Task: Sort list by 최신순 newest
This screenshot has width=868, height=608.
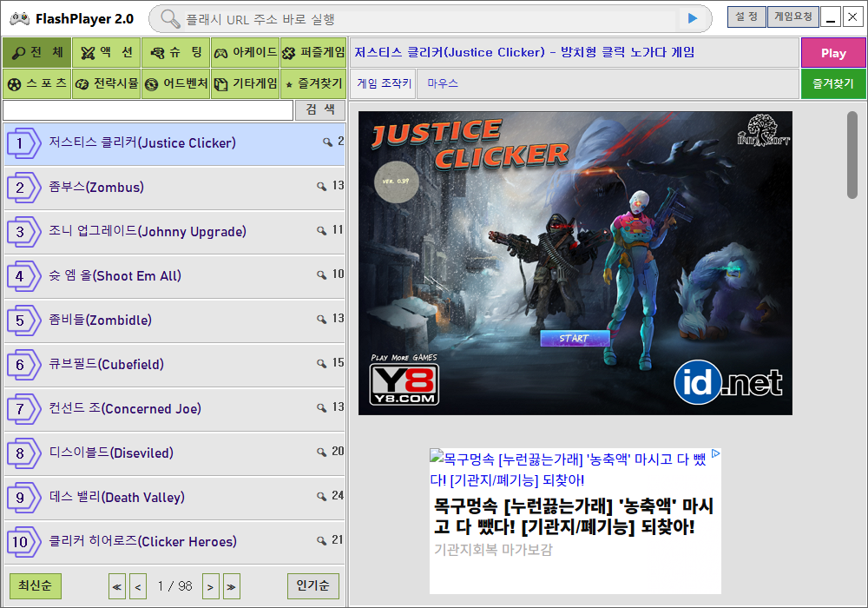Action: (36, 585)
